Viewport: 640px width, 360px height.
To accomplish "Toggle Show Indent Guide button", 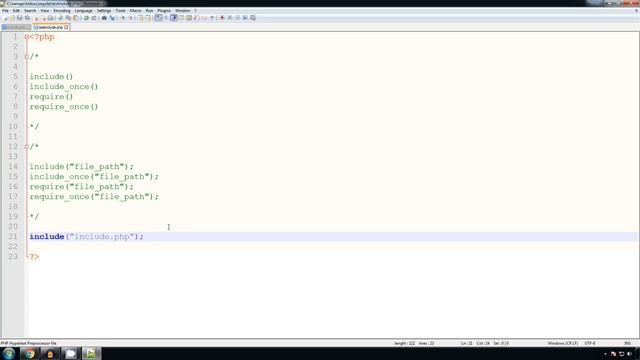I will pos(173,18).
